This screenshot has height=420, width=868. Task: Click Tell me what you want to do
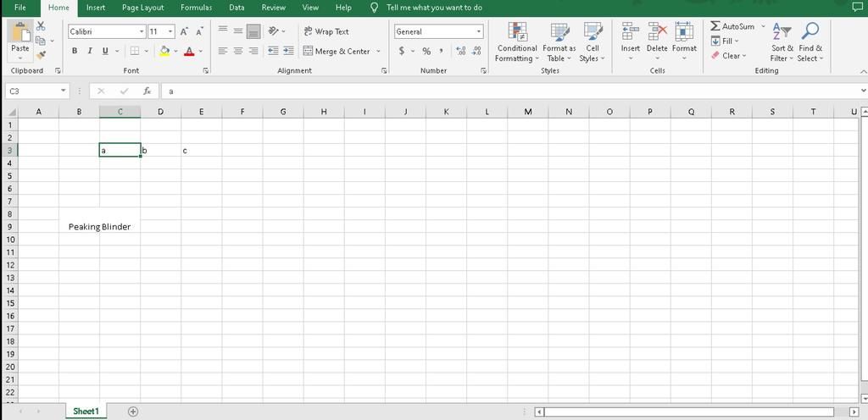(434, 8)
